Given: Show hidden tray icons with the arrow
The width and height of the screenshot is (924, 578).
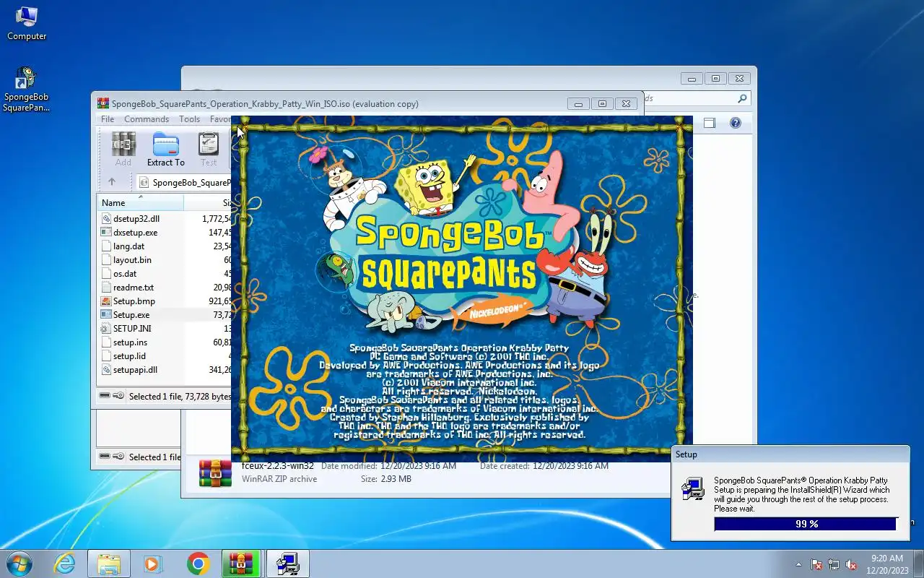Looking at the screenshot, I should (798, 564).
